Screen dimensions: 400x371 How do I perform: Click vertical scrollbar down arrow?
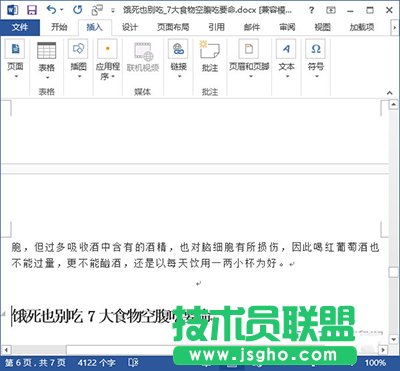(x=393, y=340)
